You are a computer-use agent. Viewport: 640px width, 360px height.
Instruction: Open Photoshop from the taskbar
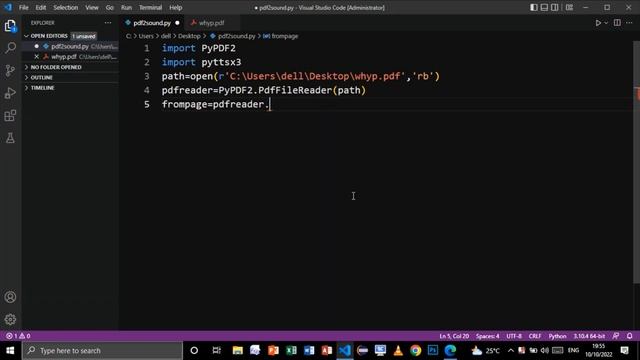[x=433, y=350]
